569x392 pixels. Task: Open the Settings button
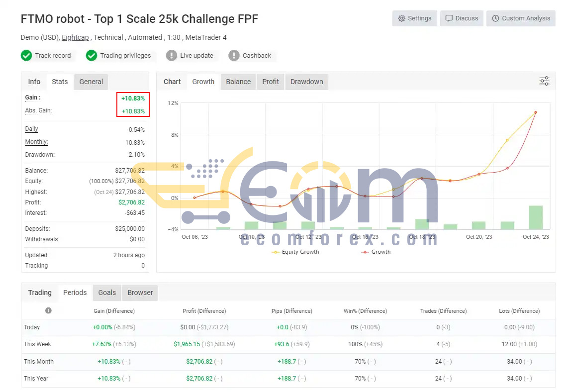414,18
